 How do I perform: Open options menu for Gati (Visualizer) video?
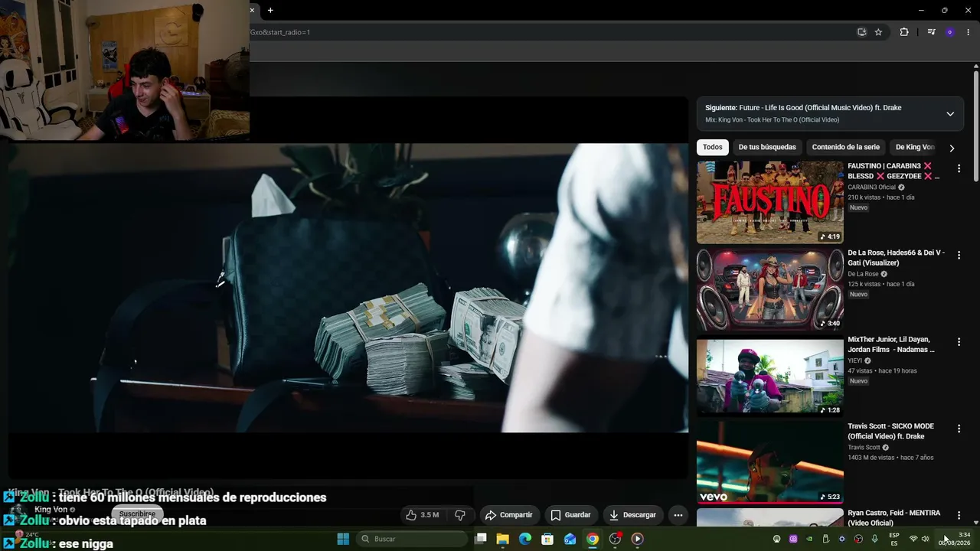pyautogui.click(x=959, y=255)
